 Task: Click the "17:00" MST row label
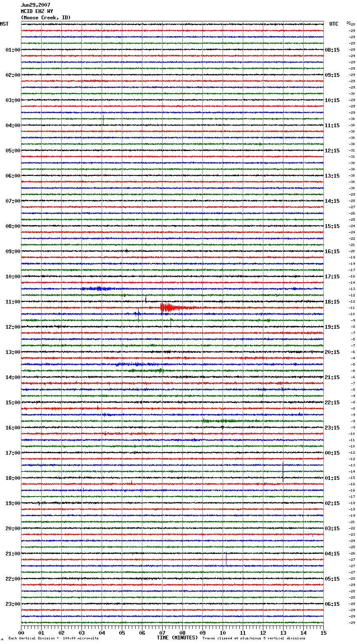(13, 453)
